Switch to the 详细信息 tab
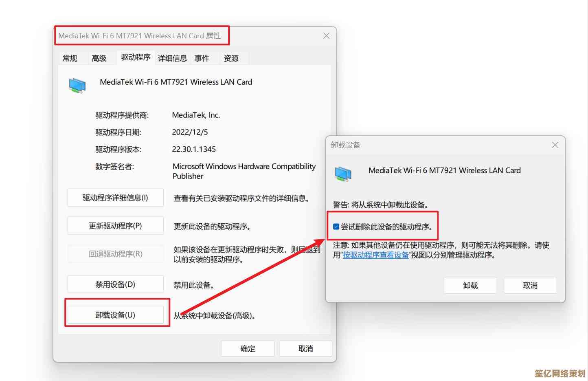Screen dimensions: 588x381 click(x=172, y=58)
